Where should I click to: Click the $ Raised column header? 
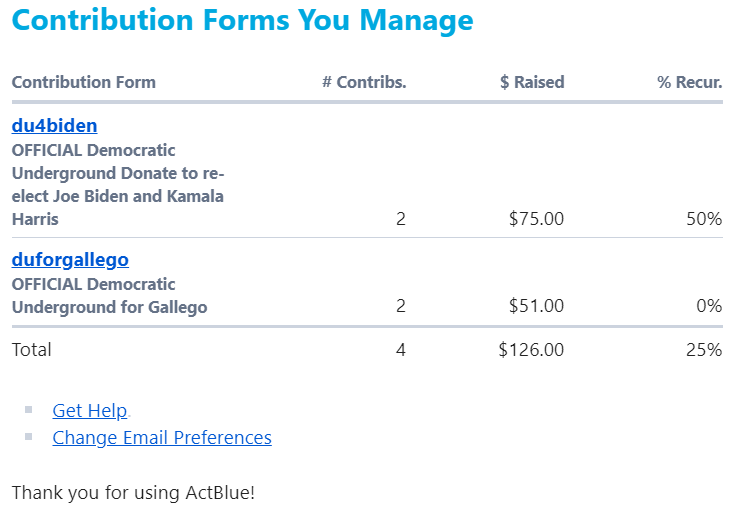pos(532,82)
